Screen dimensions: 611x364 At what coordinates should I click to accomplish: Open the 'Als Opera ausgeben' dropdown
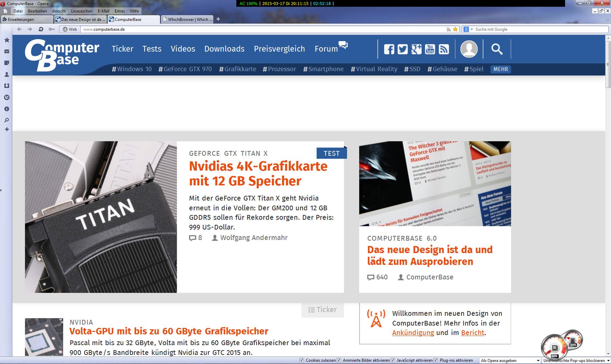[x=510, y=361]
